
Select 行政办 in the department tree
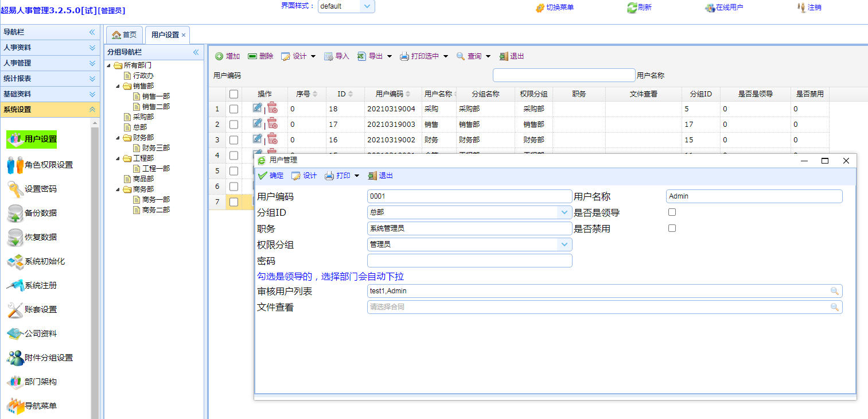(143, 75)
